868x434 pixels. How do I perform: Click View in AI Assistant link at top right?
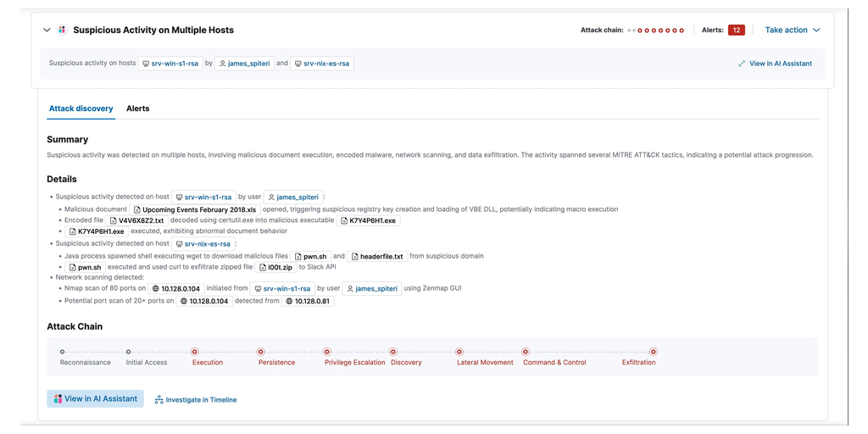point(775,64)
